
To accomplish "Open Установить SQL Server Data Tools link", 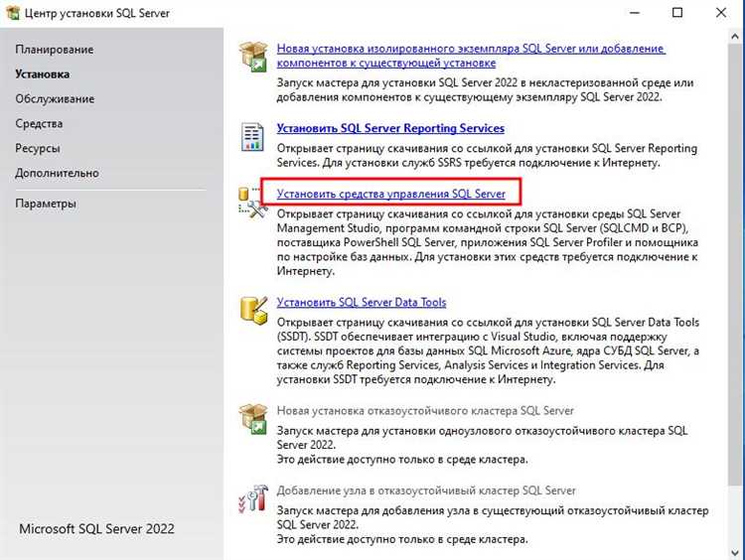I will (x=362, y=302).
